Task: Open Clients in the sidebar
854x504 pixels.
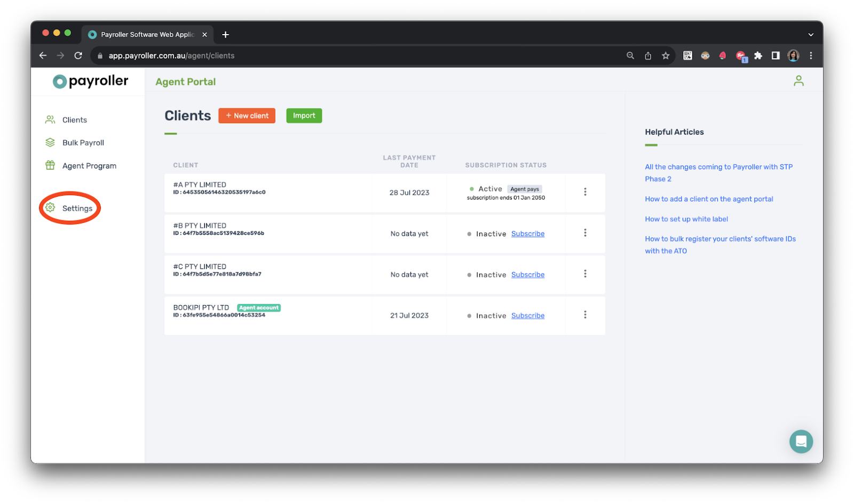Action: [x=74, y=120]
